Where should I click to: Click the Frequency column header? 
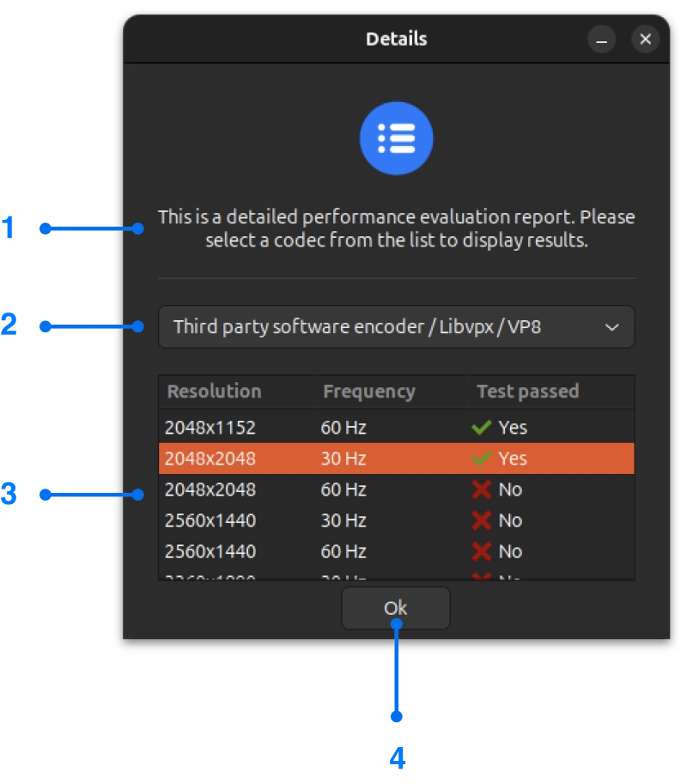[x=368, y=392]
